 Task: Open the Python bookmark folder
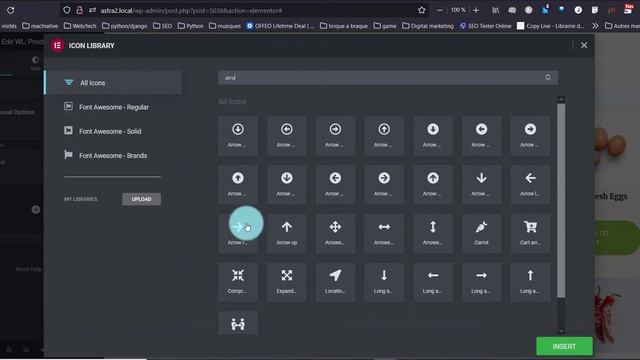tap(190, 26)
